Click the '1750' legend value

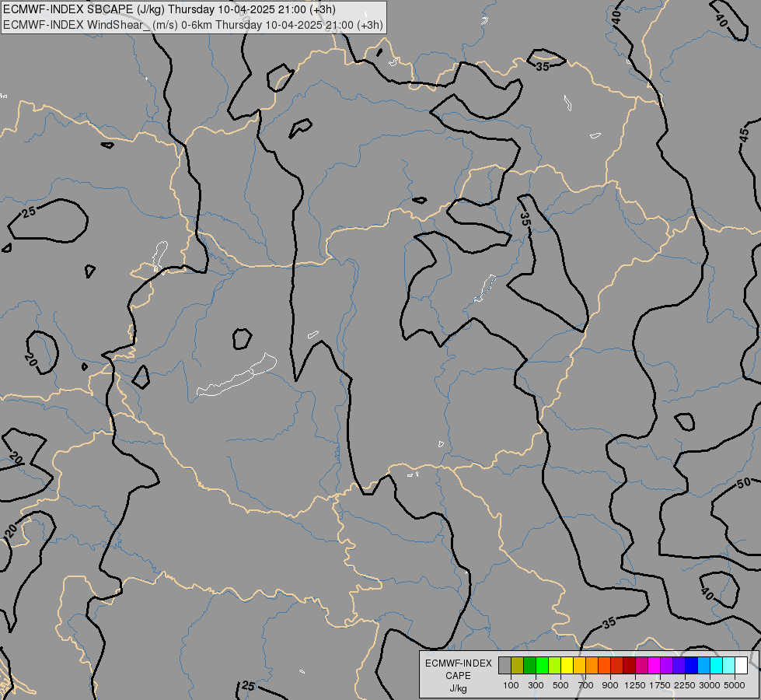click(x=660, y=685)
